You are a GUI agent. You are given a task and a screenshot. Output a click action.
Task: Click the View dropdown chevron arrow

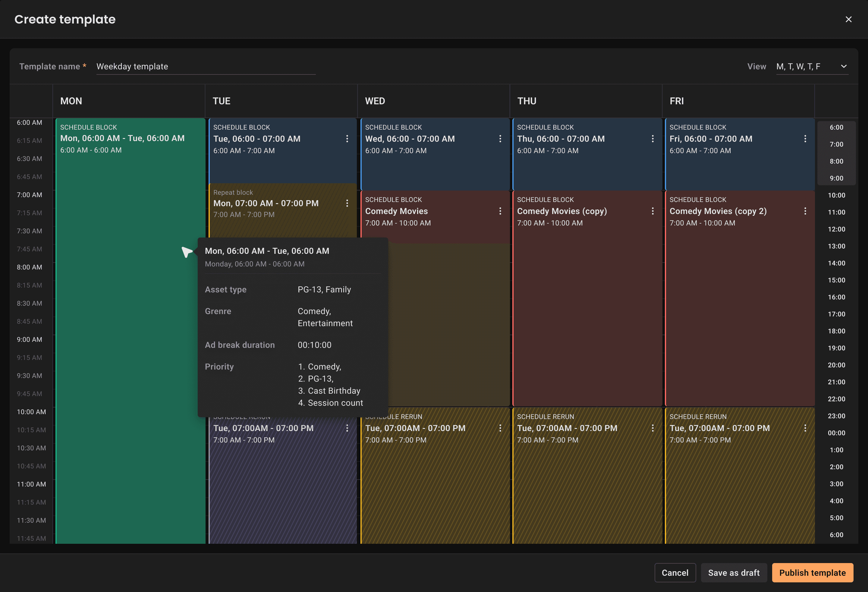coord(843,67)
